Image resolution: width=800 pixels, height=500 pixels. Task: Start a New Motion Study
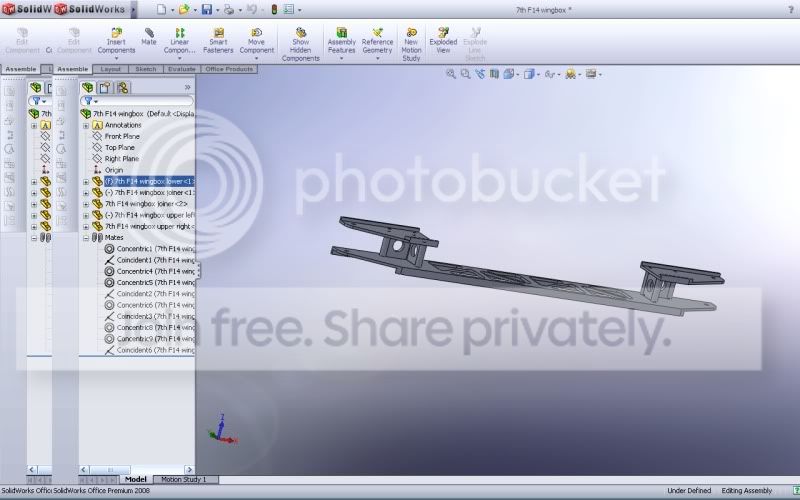tap(411, 44)
